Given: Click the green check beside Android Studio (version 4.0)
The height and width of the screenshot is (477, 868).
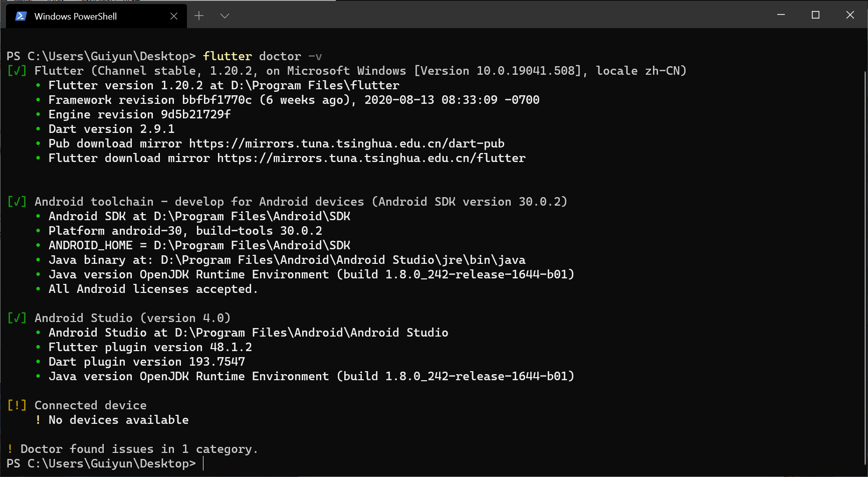Looking at the screenshot, I should click(x=17, y=318).
